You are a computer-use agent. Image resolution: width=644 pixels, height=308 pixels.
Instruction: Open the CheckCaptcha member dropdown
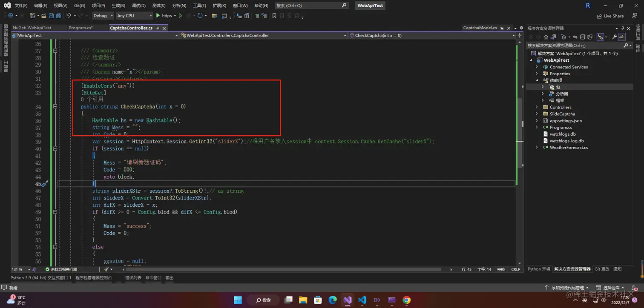point(432,35)
